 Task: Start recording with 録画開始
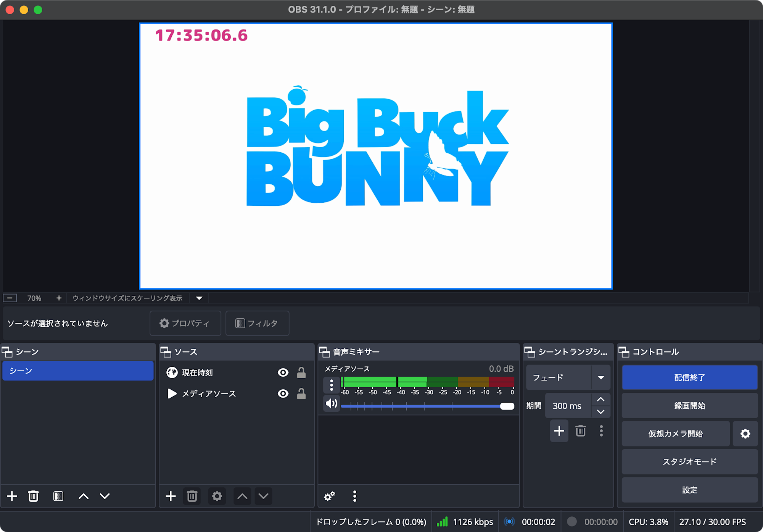tap(690, 406)
